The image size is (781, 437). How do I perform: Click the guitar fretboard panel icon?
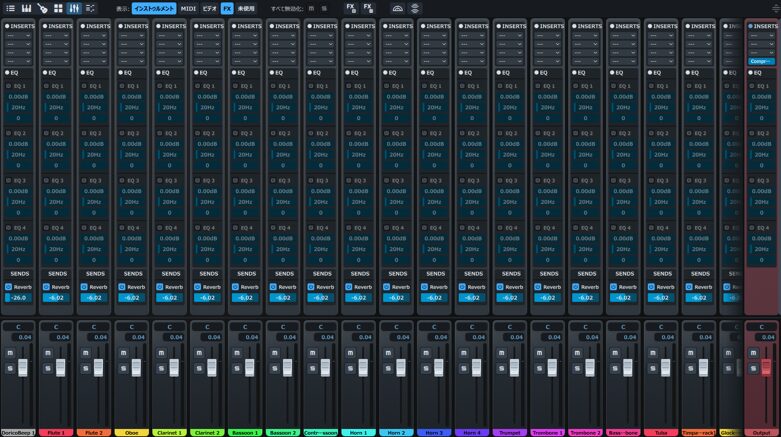tap(42, 8)
